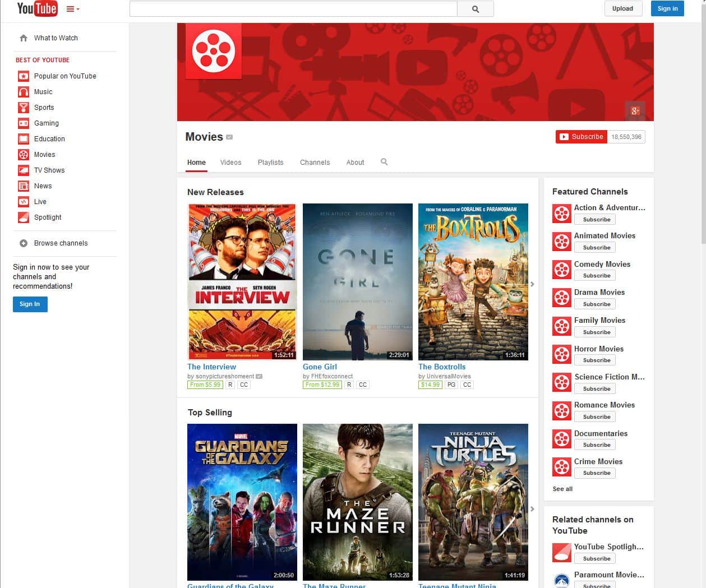Open the Family Movies channel icon

coord(562,326)
